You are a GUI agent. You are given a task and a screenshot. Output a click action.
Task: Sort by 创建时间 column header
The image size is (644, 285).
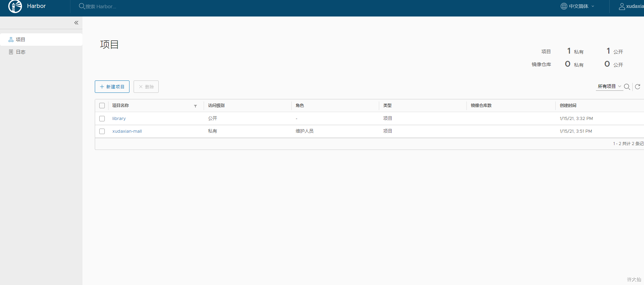[x=568, y=106]
